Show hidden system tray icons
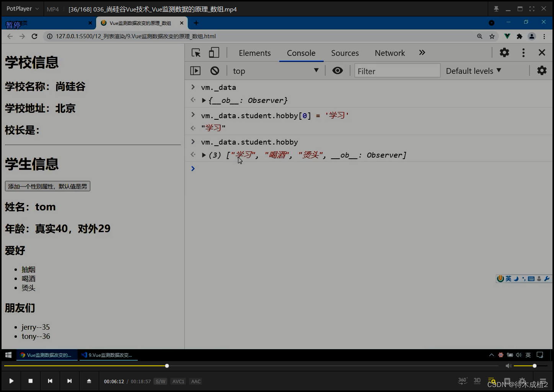The width and height of the screenshot is (554, 392). [492, 355]
